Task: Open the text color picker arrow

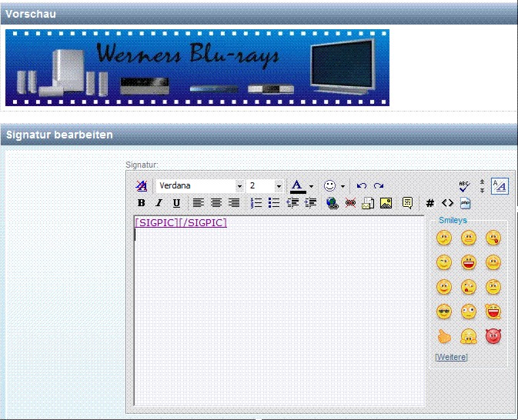Action: (311, 186)
